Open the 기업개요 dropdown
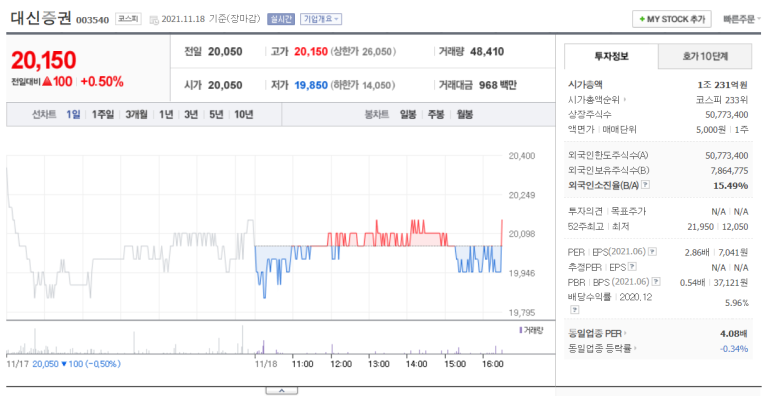Image resolution: width=773 pixels, height=396 pixels. [x=321, y=19]
